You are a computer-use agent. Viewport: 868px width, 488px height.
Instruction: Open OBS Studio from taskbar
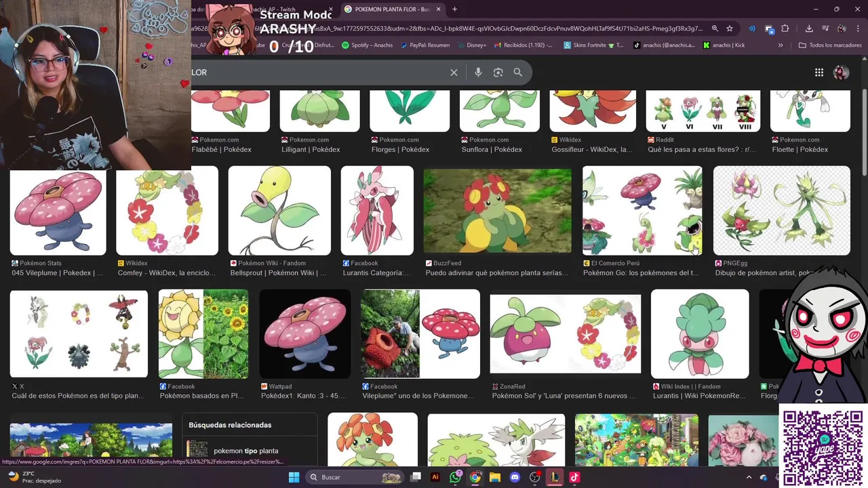(x=534, y=477)
